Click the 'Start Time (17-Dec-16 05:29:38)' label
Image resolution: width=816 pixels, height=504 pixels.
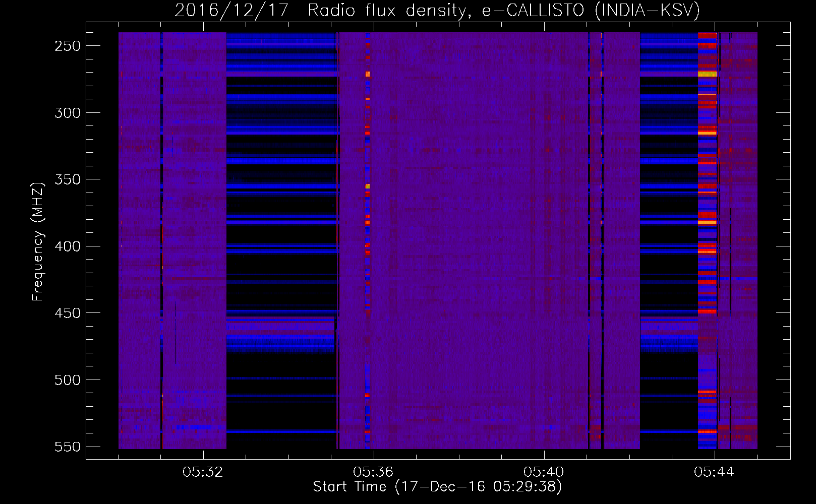coord(437,487)
